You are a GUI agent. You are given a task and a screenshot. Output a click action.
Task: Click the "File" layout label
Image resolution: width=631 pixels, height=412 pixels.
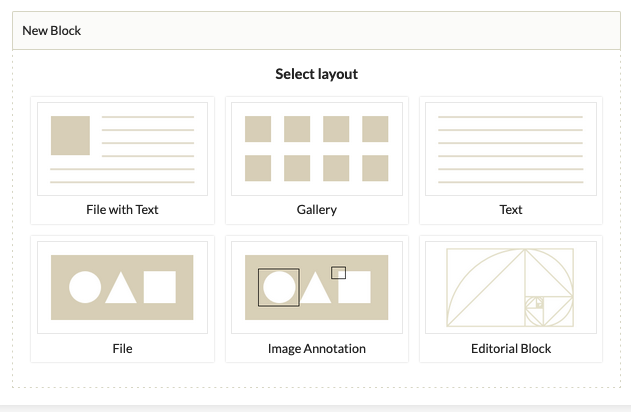[122, 348]
